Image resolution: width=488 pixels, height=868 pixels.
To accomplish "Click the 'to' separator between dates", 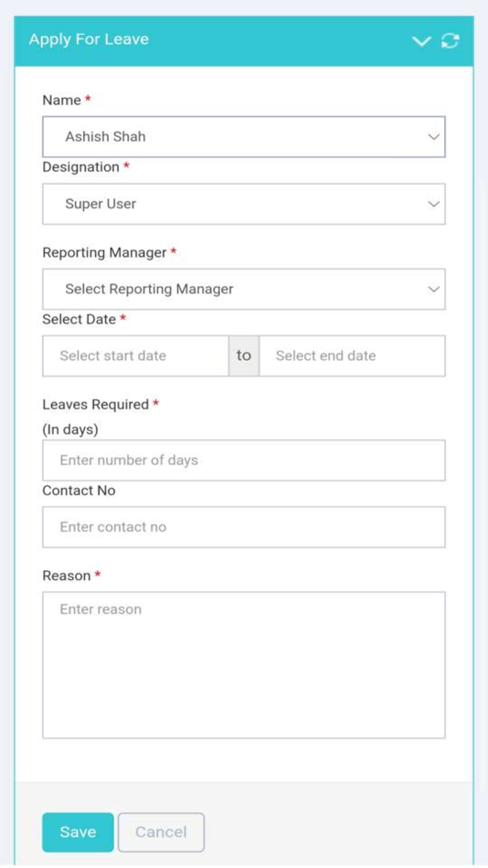I will click(x=244, y=356).
